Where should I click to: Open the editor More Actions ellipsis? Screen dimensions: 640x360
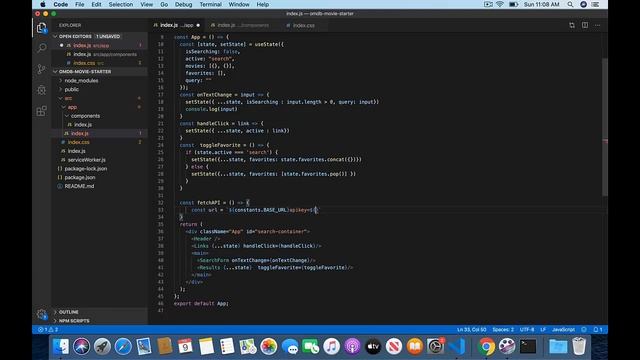pyautogui.click(x=598, y=25)
